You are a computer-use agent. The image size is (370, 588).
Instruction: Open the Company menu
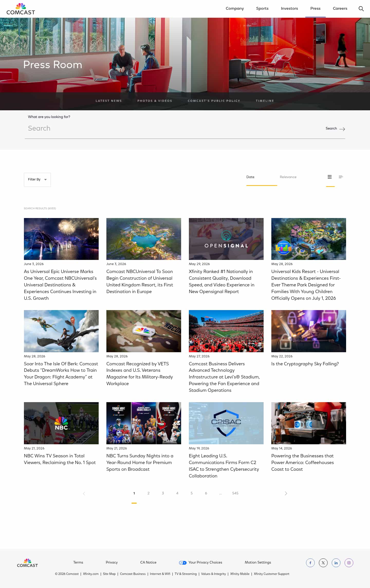click(x=235, y=8)
